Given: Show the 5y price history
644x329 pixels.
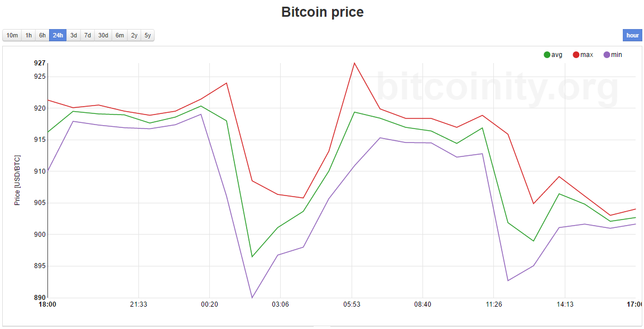Looking at the screenshot, I should (147, 36).
